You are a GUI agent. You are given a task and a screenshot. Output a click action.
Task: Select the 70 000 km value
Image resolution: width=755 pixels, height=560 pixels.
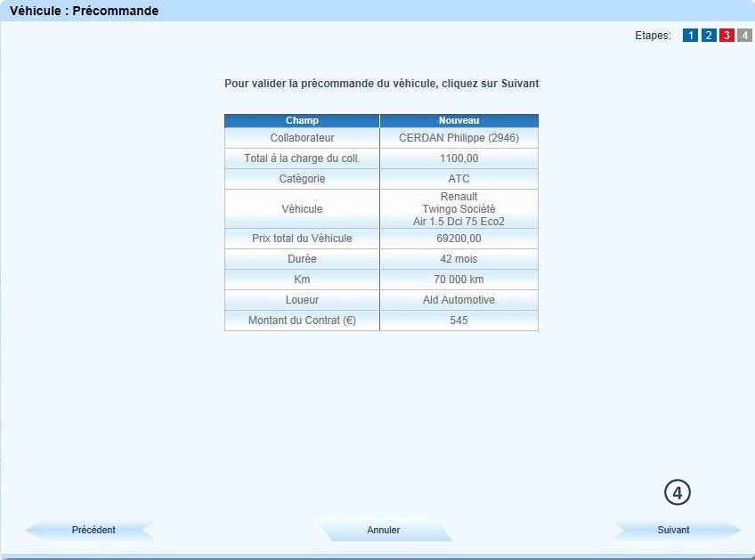459,280
